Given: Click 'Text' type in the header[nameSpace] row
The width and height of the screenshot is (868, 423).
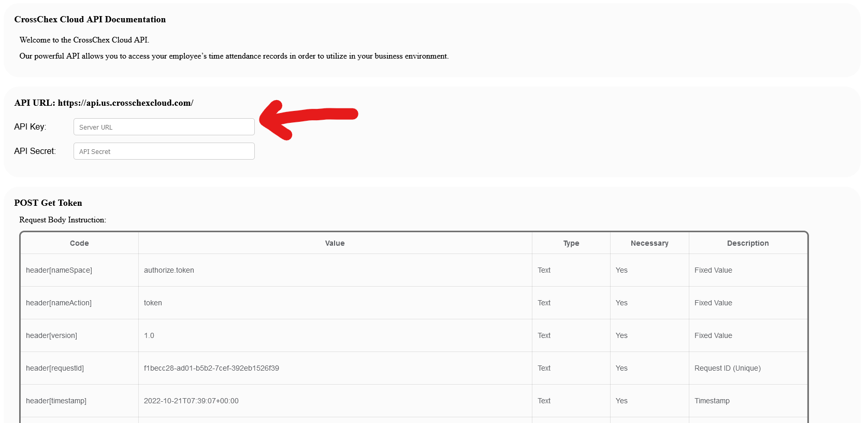Looking at the screenshot, I should click(544, 270).
